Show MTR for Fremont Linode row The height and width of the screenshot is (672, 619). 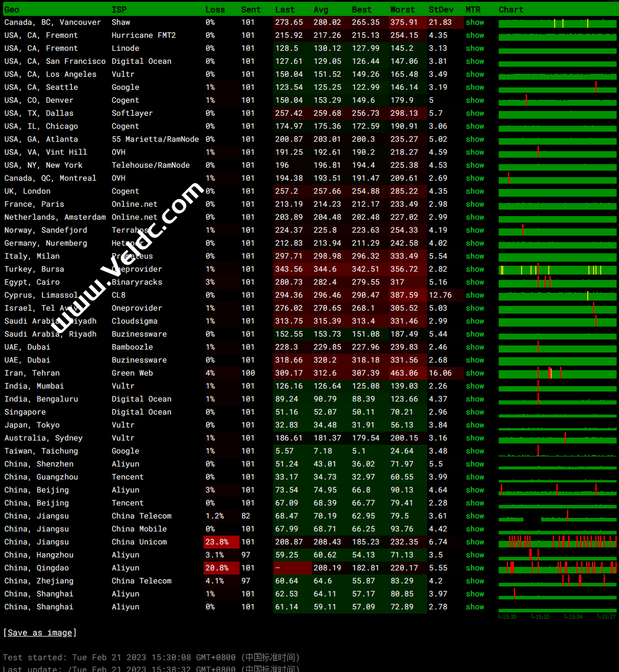coord(474,48)
